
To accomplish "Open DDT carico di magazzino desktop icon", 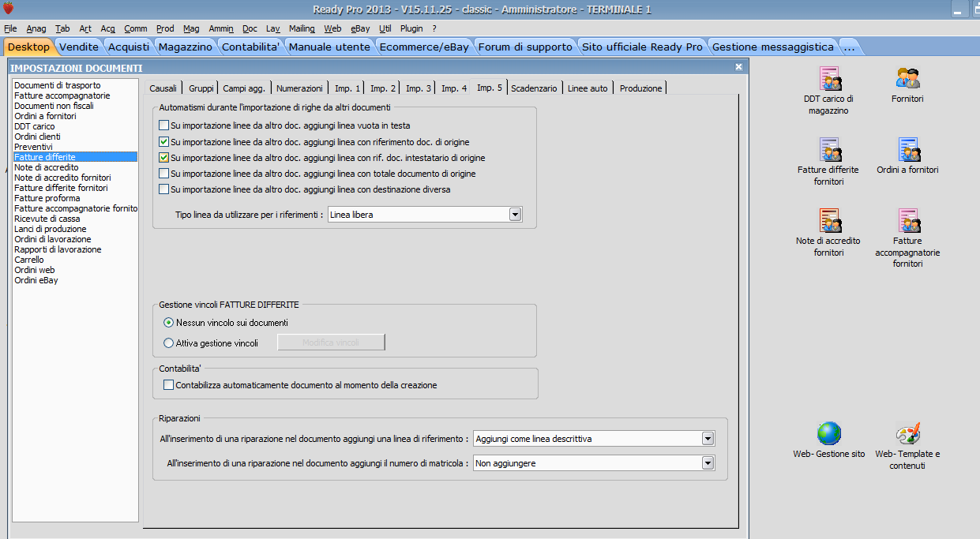I will point(829,79).
